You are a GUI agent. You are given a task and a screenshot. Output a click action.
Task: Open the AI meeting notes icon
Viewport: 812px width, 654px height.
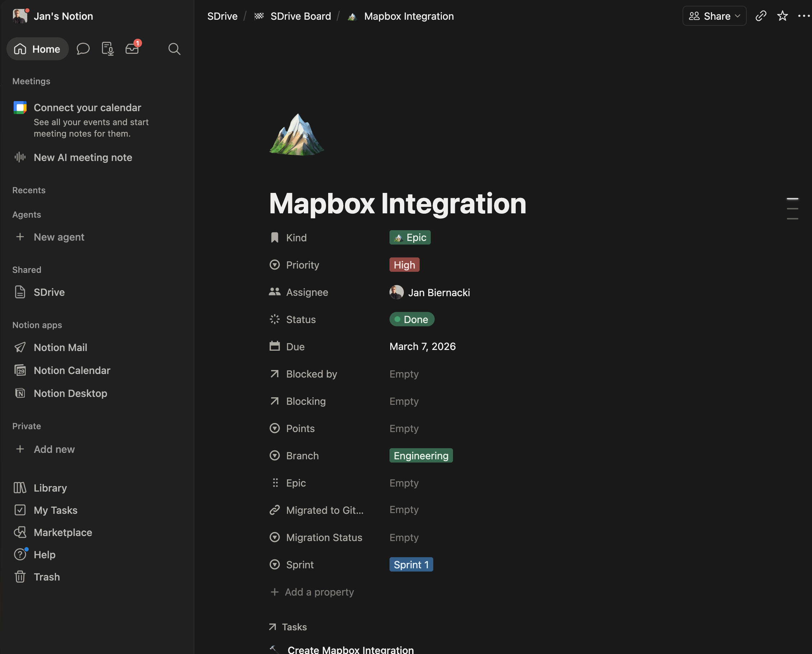108,49
